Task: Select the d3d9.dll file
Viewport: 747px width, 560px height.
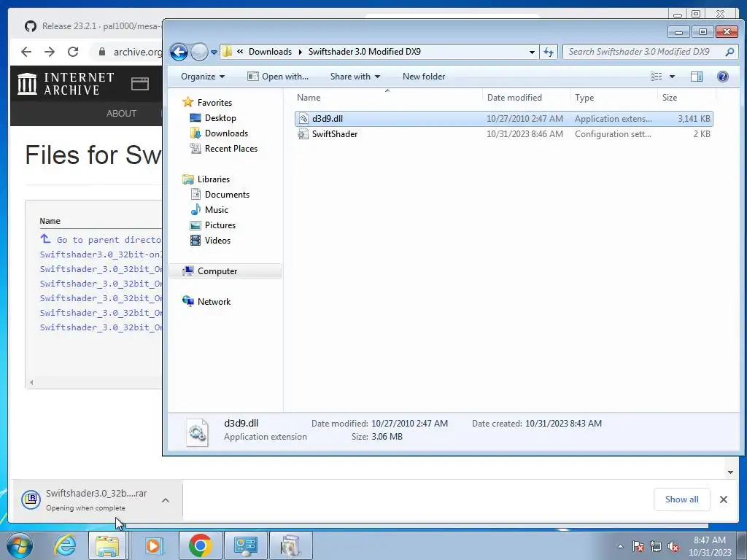Action: pyautogui.click(x=504, y=119)
